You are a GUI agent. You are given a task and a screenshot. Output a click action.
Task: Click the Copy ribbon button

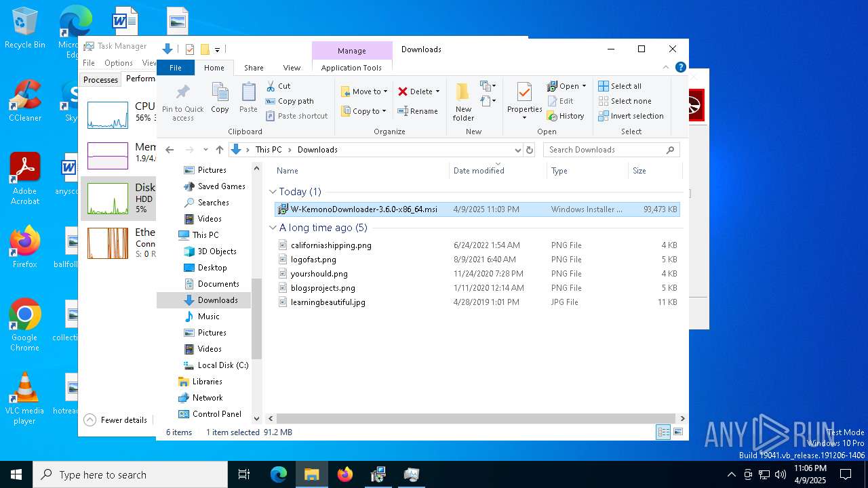220,98
